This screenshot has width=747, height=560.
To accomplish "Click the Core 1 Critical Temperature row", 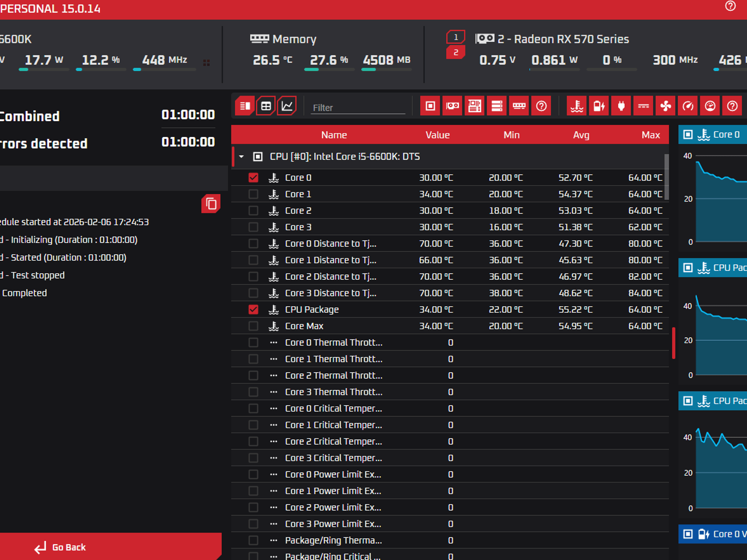I will pyautogui.click(x=450, y=425).
